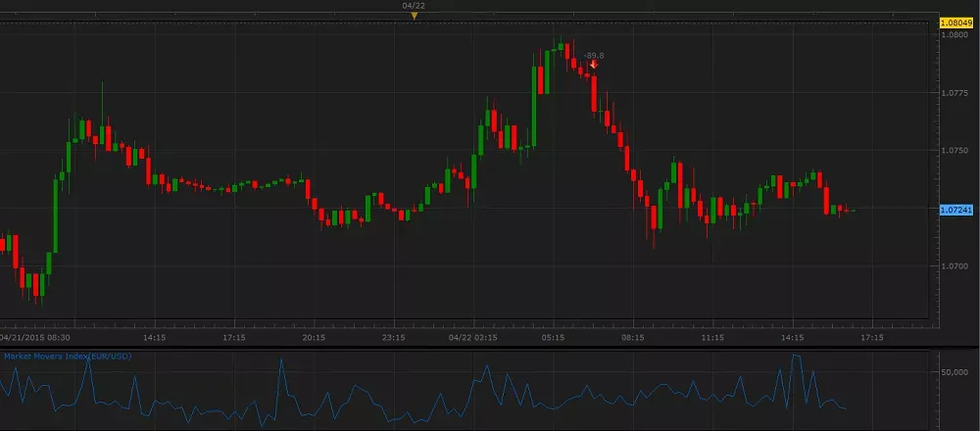Click the 1.0800 price axis label
Image resolution: width=980 pixels, height=431 pixels.
[954, 35]
